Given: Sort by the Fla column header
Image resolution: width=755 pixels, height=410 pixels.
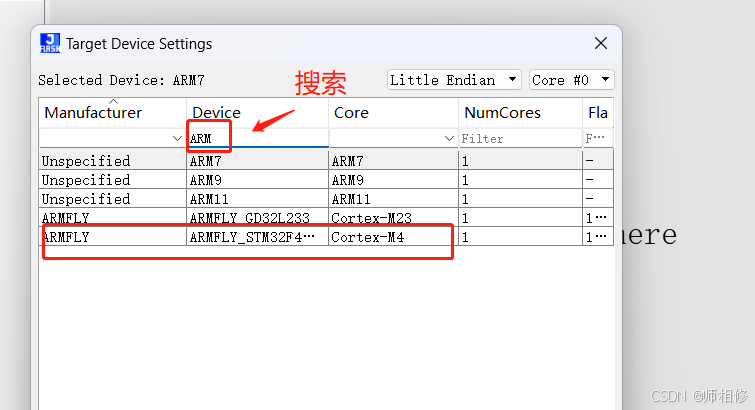Looking at the screenshot, I should point(598,113).
